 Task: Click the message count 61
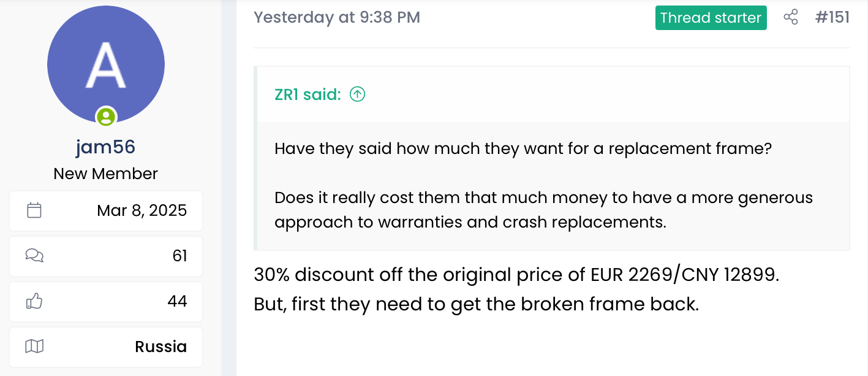(x=179, y=256)
